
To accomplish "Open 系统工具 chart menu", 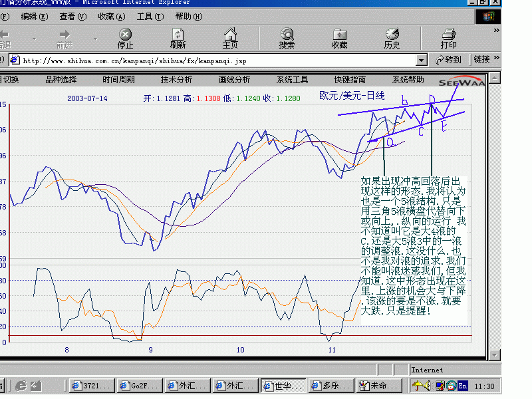I will [292, 80].
